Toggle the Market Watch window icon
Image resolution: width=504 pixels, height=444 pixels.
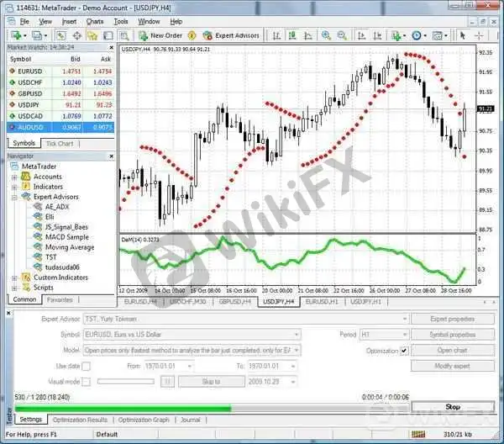click(x=61, y=35)
